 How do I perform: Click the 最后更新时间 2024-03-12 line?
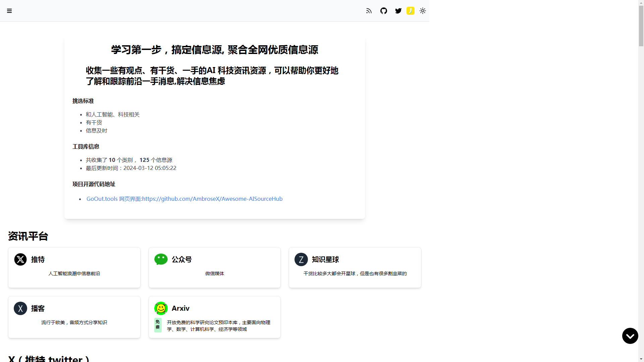coord(131,168)
